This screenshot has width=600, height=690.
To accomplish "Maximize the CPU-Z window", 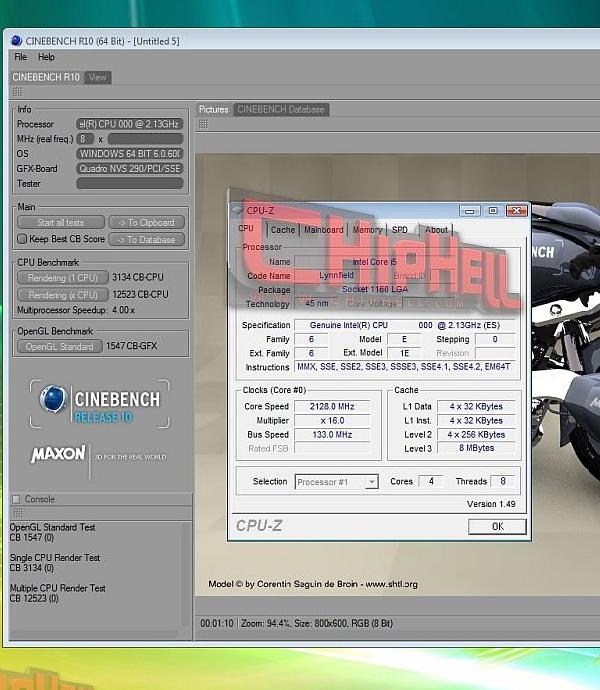I will tap(493, 211).
